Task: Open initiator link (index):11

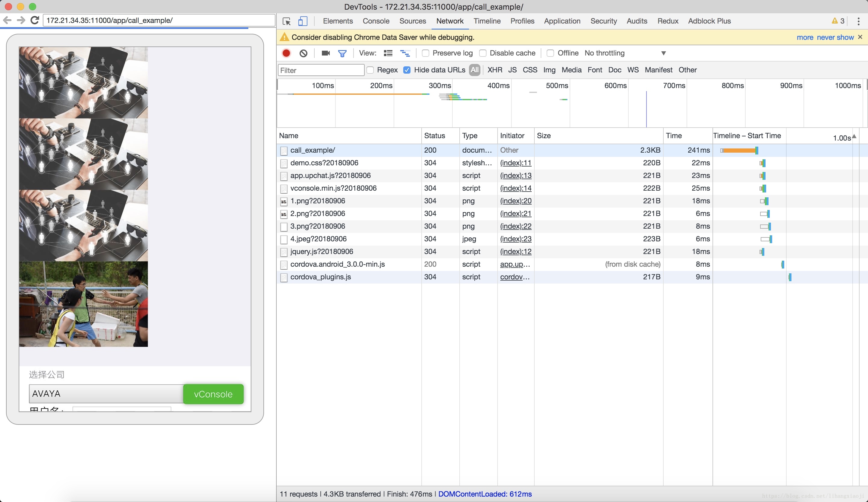Action: 515,163
